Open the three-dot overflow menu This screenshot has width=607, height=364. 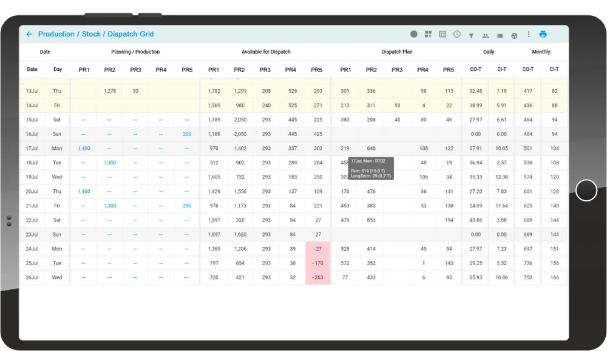pos(529,35)
